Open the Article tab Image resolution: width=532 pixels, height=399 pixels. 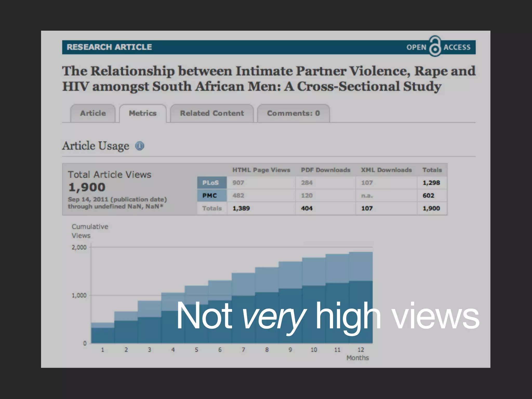point(93,114)
